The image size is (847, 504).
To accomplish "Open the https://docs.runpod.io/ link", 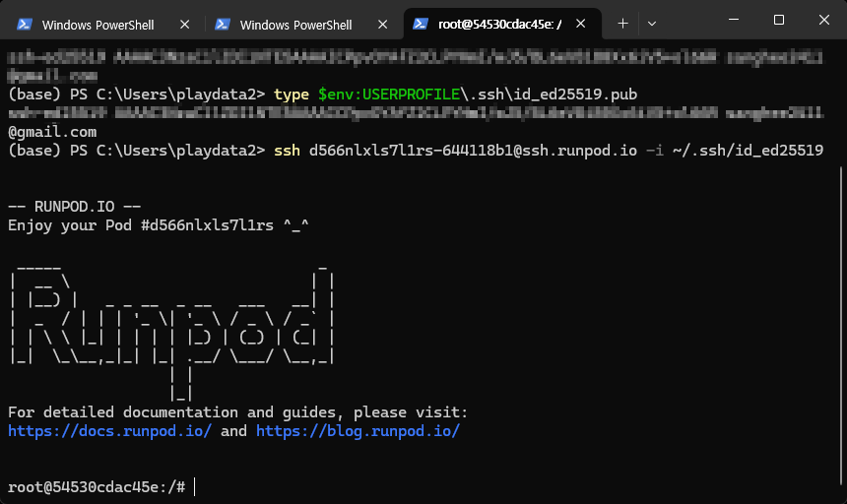I will (109, 431).
